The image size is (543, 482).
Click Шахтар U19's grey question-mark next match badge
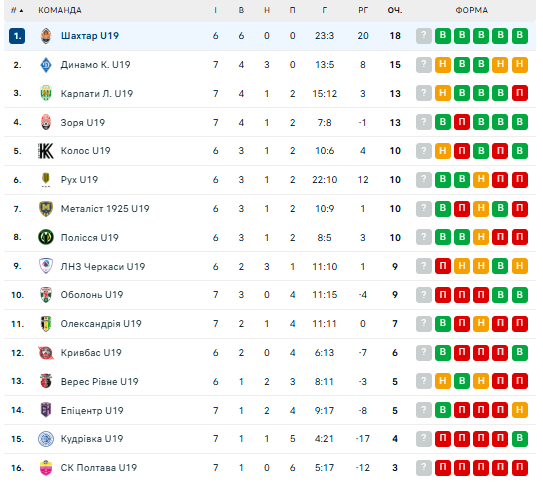pos(424,36)
